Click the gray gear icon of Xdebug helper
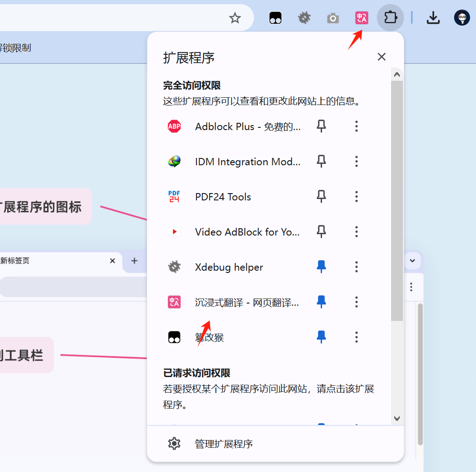 click(174, 267)
